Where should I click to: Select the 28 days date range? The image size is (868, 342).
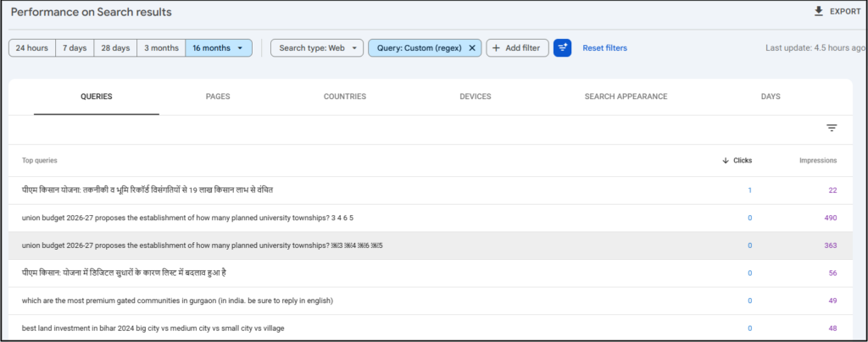click(x=115, y=48)
